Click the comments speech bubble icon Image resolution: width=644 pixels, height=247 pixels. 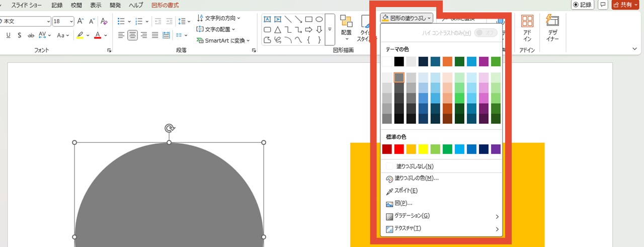coord(603,5)
